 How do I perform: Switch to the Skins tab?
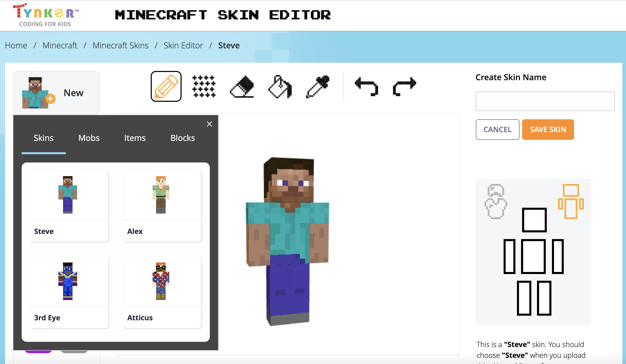pos(43,138)
